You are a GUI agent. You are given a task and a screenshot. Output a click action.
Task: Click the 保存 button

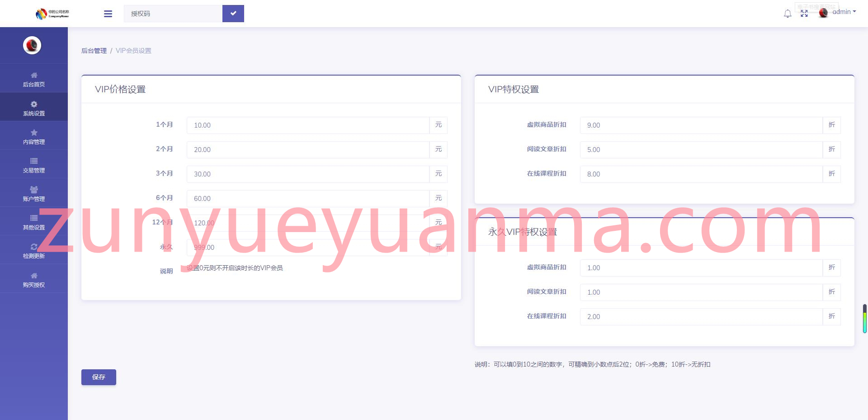coord(99,377)
